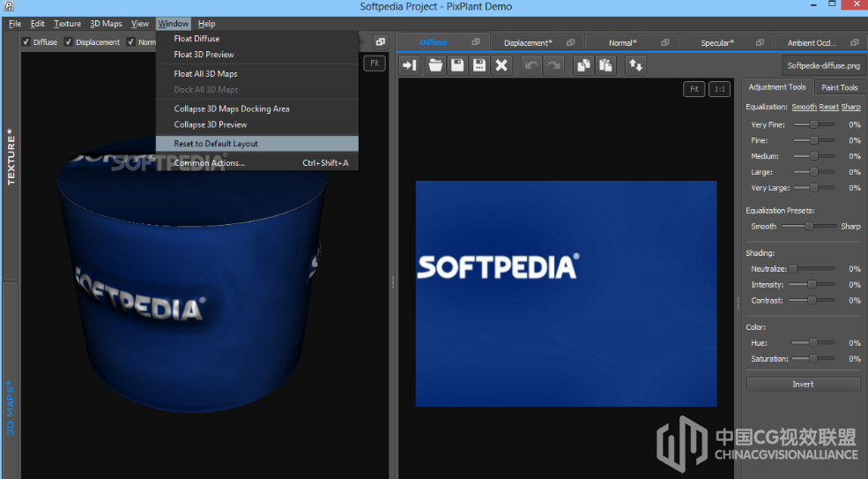Copy the map with the copy icon
The image size is (868, 479).
[583, 65]
